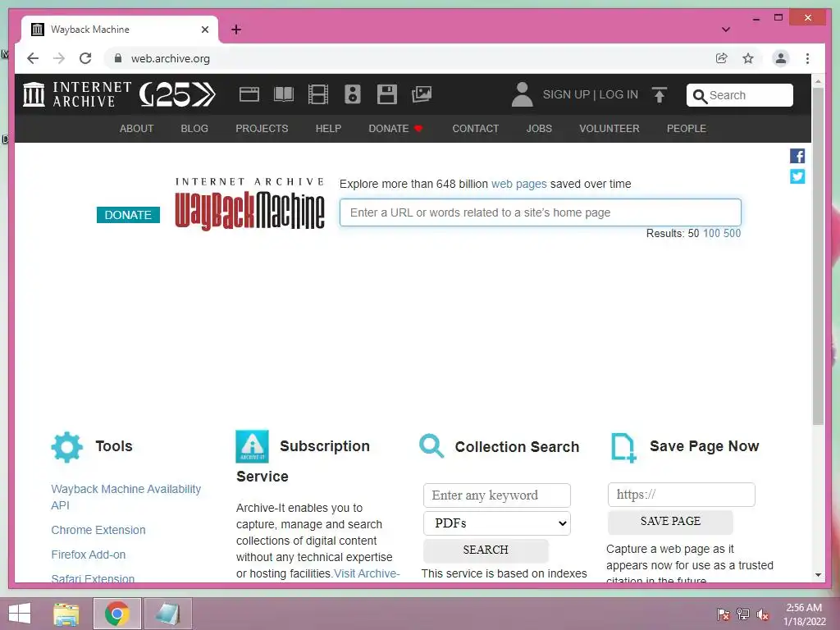
Task: Click the browser address bar URL
Action: 171,58
